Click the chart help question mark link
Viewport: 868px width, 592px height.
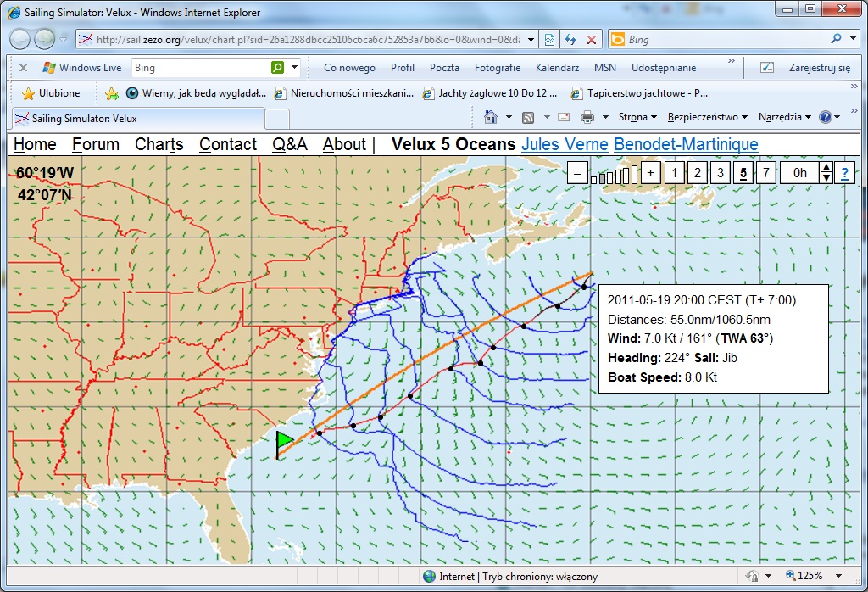(x=845, y=173)
